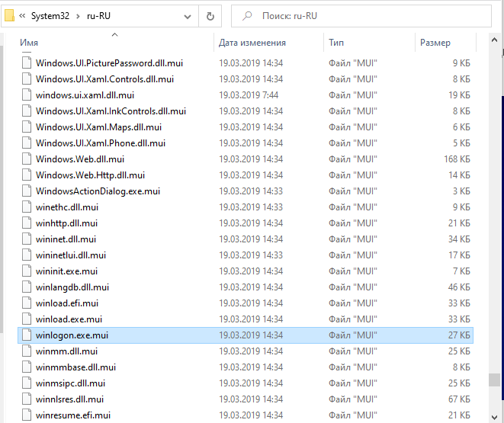Click file icon of winlangdb.dll.mui
504x423 pixels.
click(27, 287)
